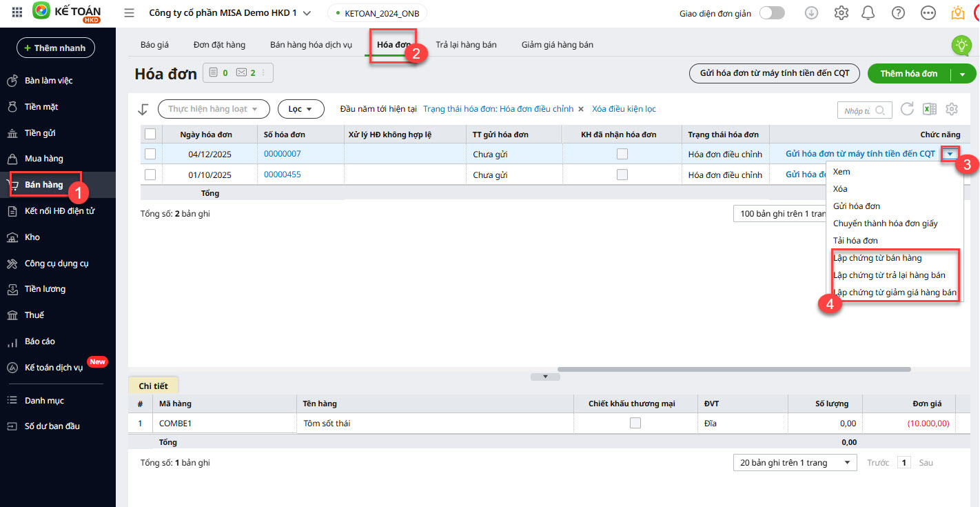Click the search input field
This screenshot has width=980, height=507.
[857, 110]
